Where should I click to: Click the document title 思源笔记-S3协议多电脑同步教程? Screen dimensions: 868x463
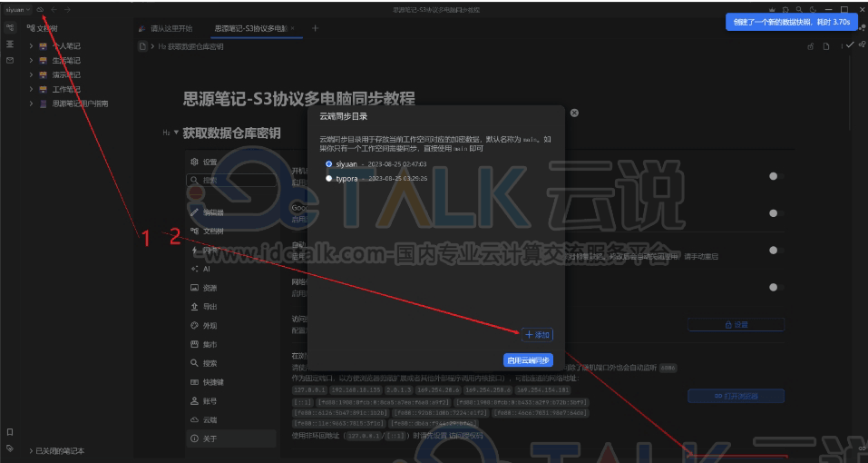point(299,99)
